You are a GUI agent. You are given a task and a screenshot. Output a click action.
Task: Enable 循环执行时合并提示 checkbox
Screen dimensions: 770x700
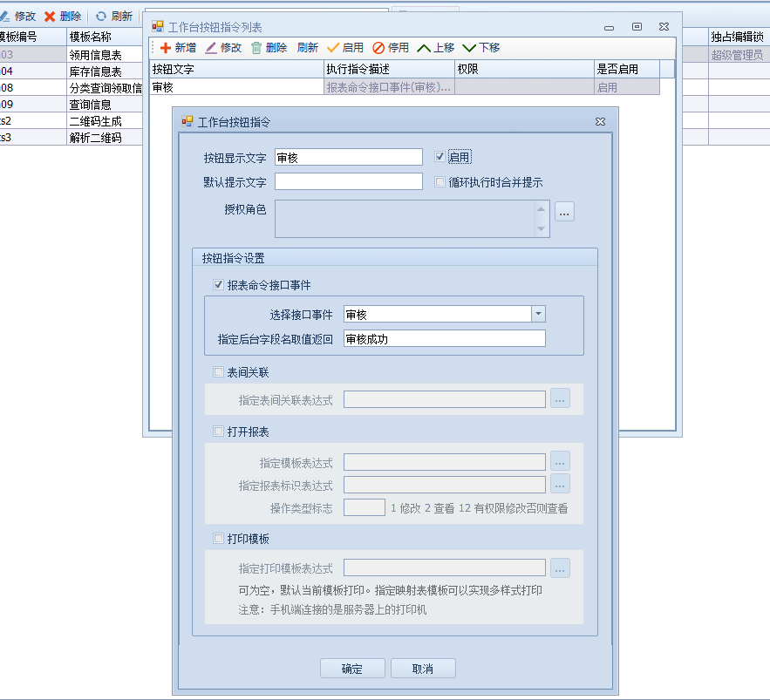tap(440, 182)
